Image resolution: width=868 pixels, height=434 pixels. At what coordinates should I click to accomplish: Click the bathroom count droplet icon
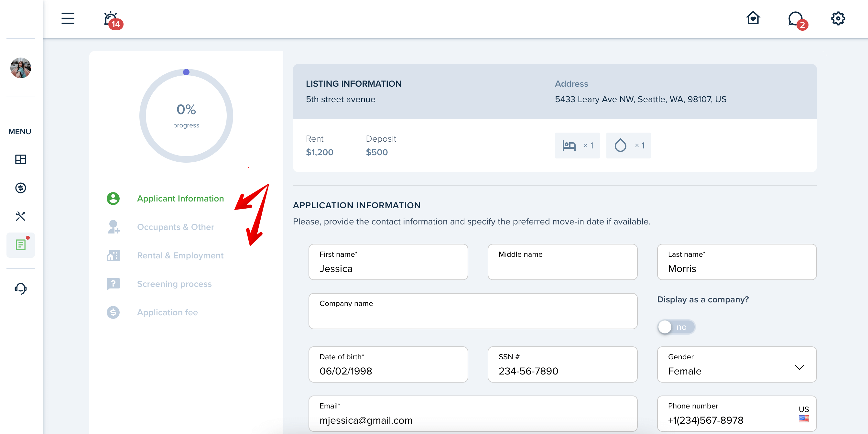(620, 145)
